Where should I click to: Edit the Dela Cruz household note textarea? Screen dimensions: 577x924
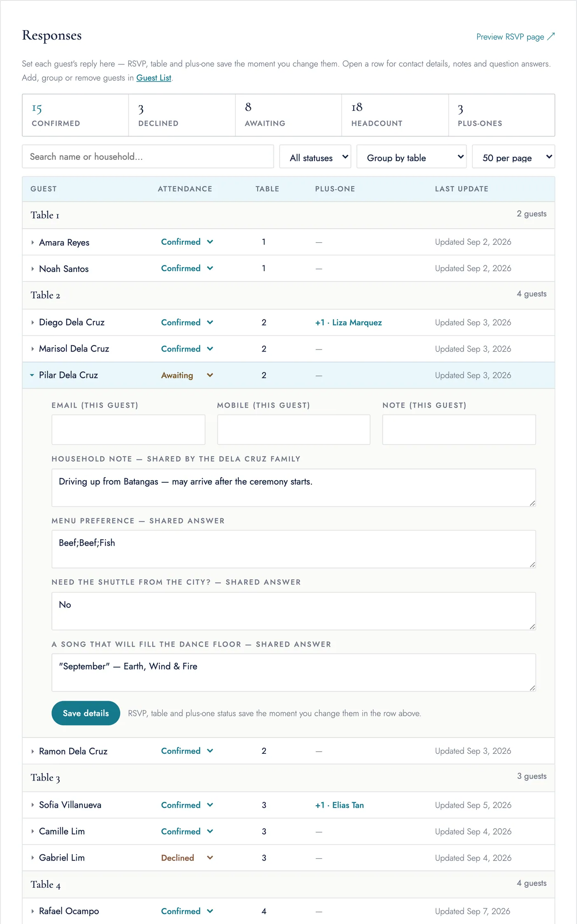click(293, 488)
